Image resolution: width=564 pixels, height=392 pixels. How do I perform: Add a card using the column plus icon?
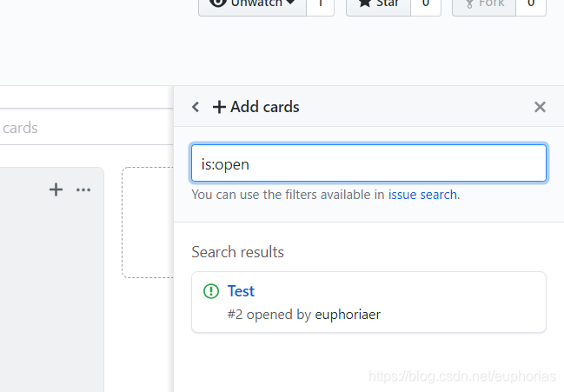pos(56,189)
